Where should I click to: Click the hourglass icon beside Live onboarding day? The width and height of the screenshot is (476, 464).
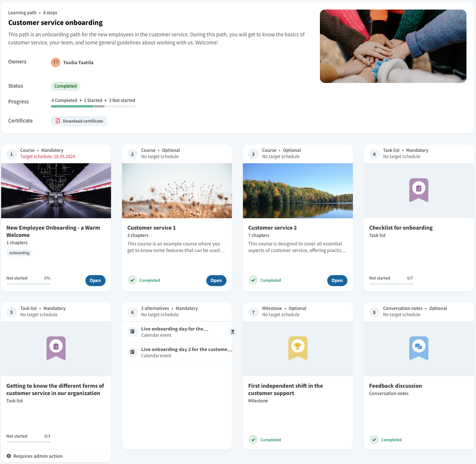232,332
